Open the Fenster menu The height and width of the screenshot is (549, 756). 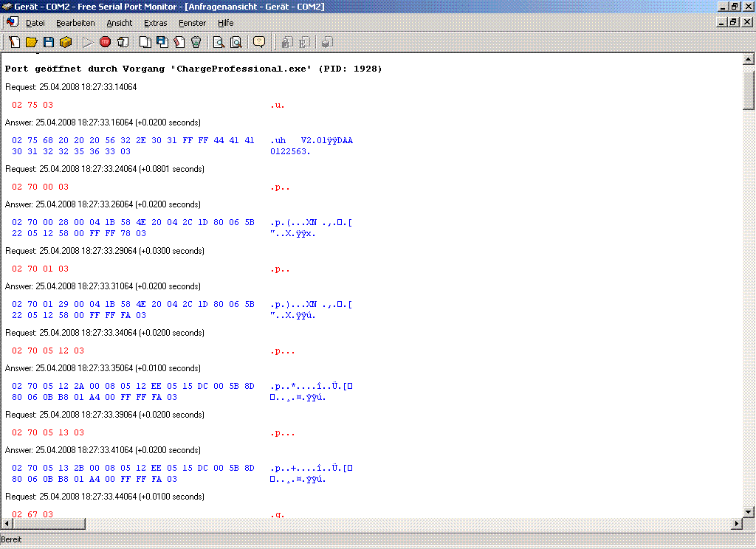tap(193, 23)
